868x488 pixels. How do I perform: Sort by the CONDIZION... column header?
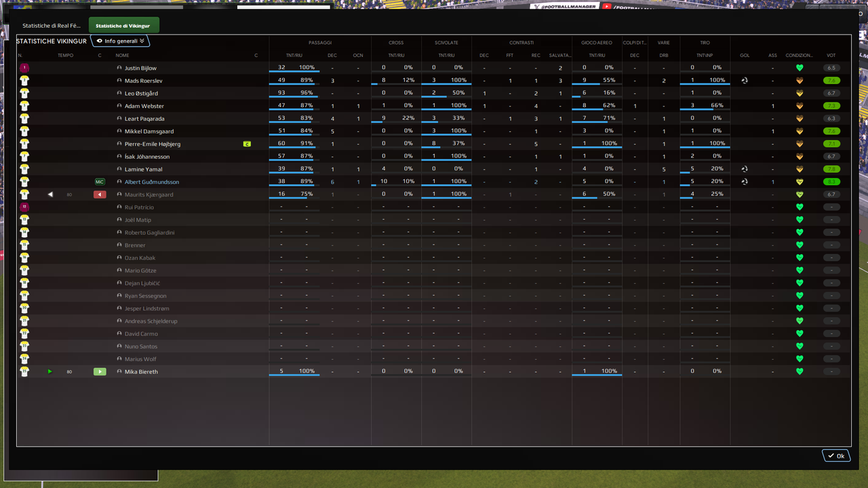pos(800,55)
